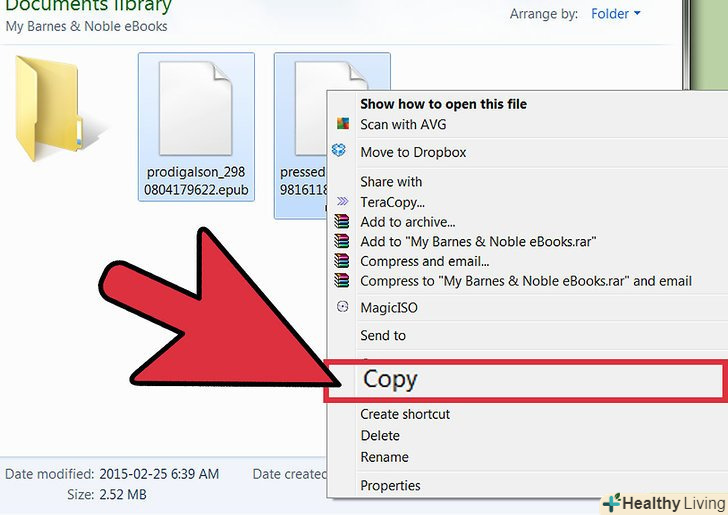Viewport: 728px width, 515px height.
Task: Choose Add to "My Barnes & Noble eBooks.rar"
Action: coord(478,241)
